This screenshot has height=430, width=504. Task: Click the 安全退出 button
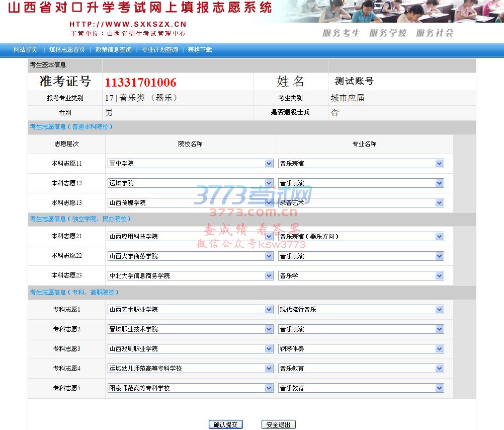pyautogui.click(x=279, y=425)
